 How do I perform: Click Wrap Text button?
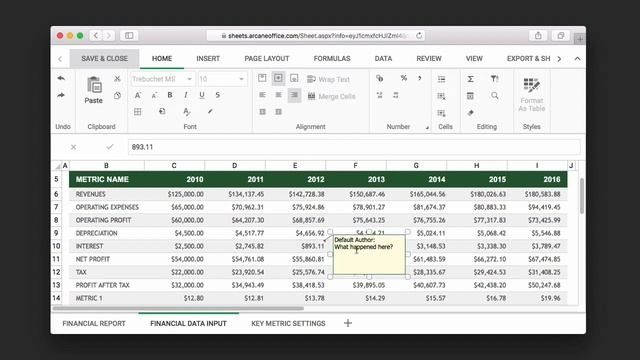[329, 79]
